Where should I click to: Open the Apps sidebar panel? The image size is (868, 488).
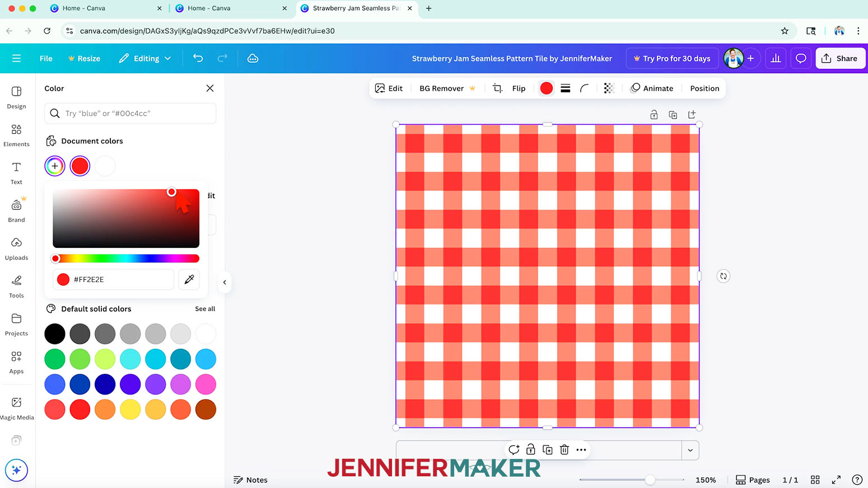[x=16, y=363]
